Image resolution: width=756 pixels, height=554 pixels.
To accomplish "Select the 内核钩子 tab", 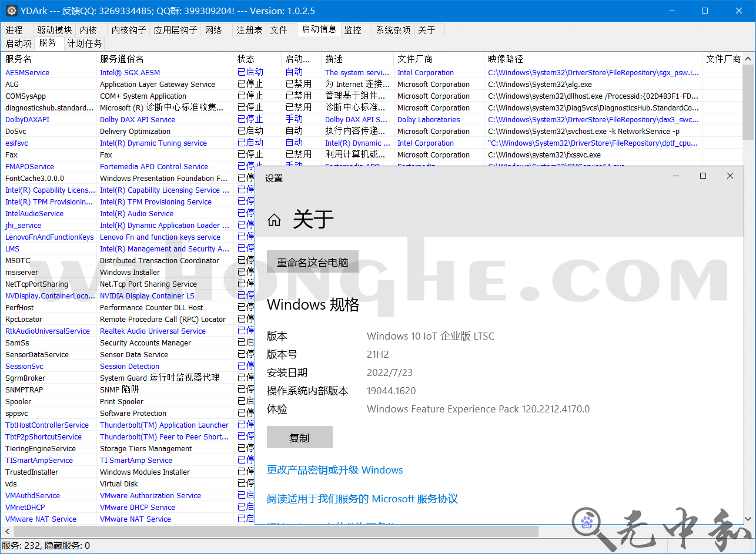I will (129, 30).
